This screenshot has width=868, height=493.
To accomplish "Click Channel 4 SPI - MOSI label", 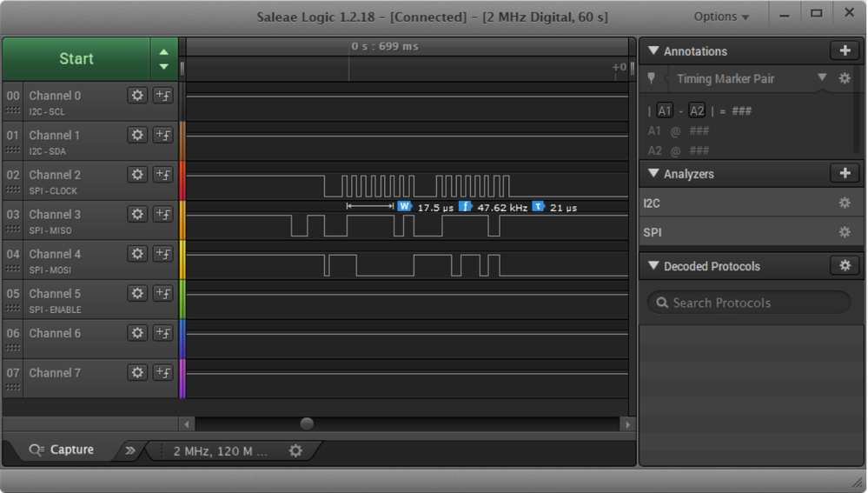I will click(x=50, y=270).
